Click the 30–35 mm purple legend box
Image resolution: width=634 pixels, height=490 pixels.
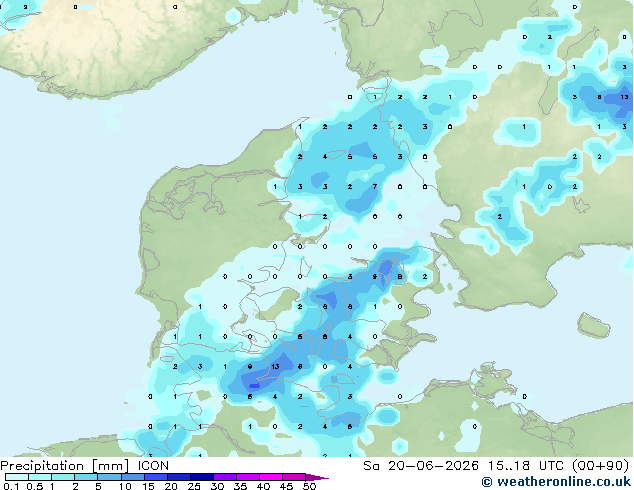click(224, 477)
